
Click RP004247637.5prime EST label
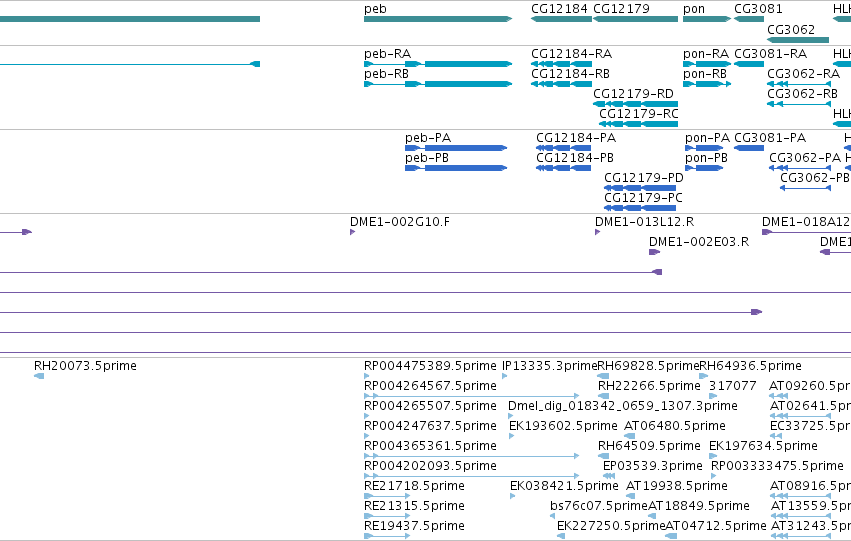[x=430, y=426]
